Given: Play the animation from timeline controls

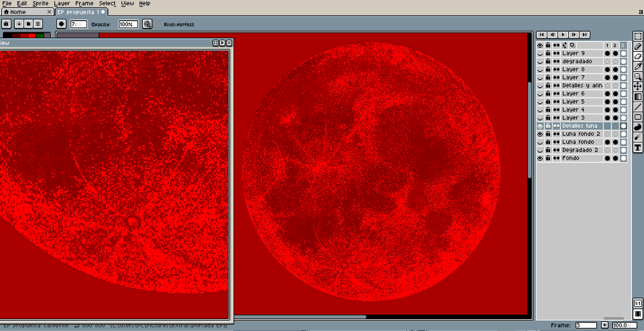Looking at the screenshot, I should click(x=563, y=34).
